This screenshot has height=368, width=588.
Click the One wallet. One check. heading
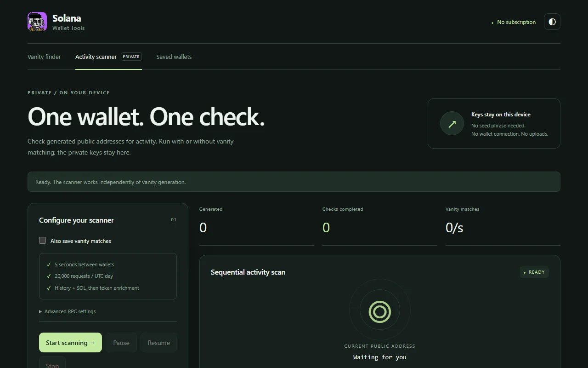tap(146, 117)
